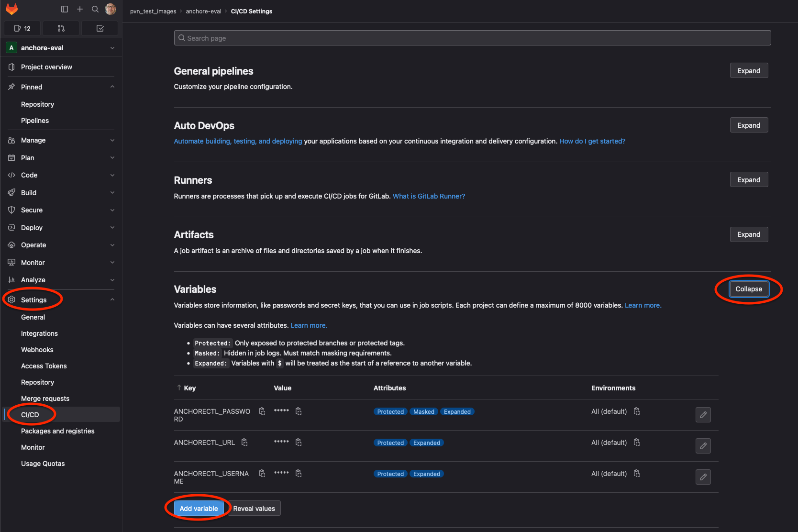Expand the General pipelines section

tap(748, 71)
